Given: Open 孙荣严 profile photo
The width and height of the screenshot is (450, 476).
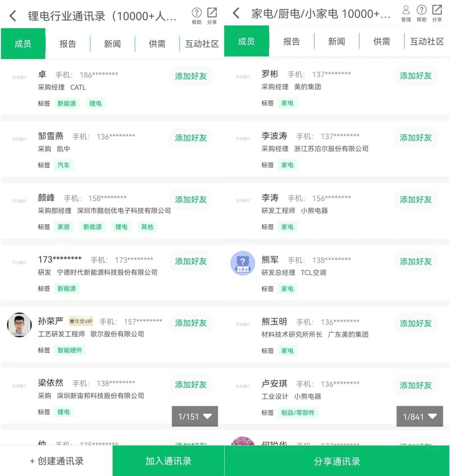Looking at the screenshot, I should point(20,325).
